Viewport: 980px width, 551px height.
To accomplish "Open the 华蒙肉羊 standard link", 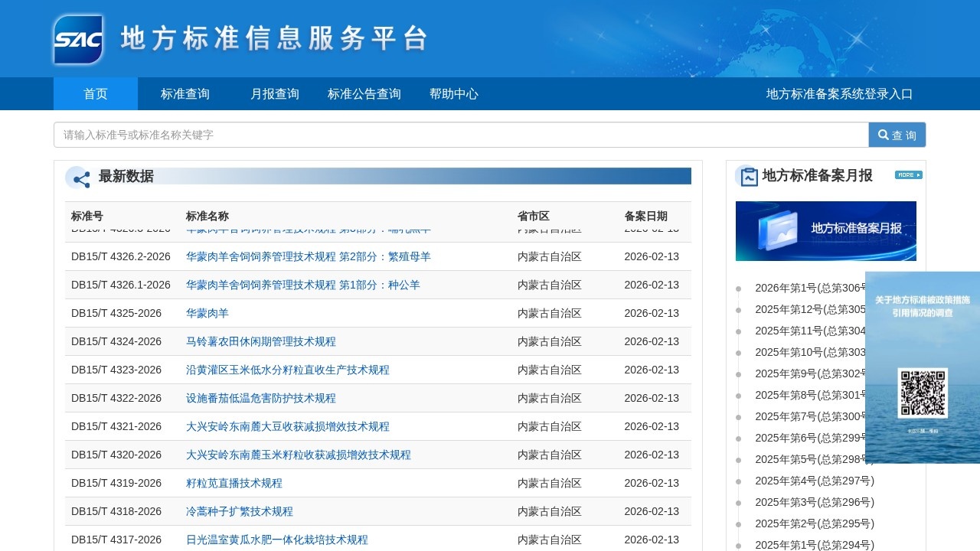I will 207,313.
